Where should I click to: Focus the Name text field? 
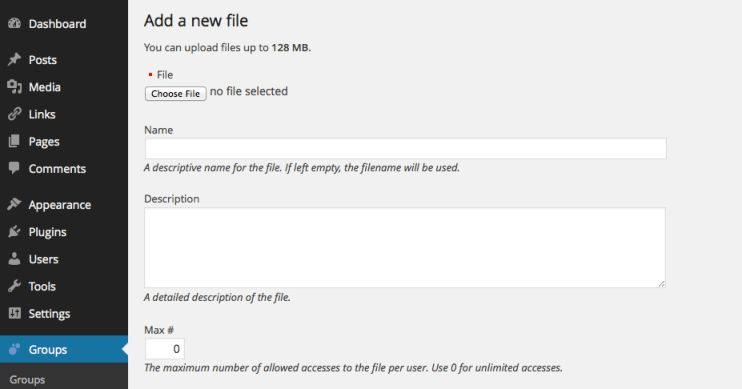406,149
